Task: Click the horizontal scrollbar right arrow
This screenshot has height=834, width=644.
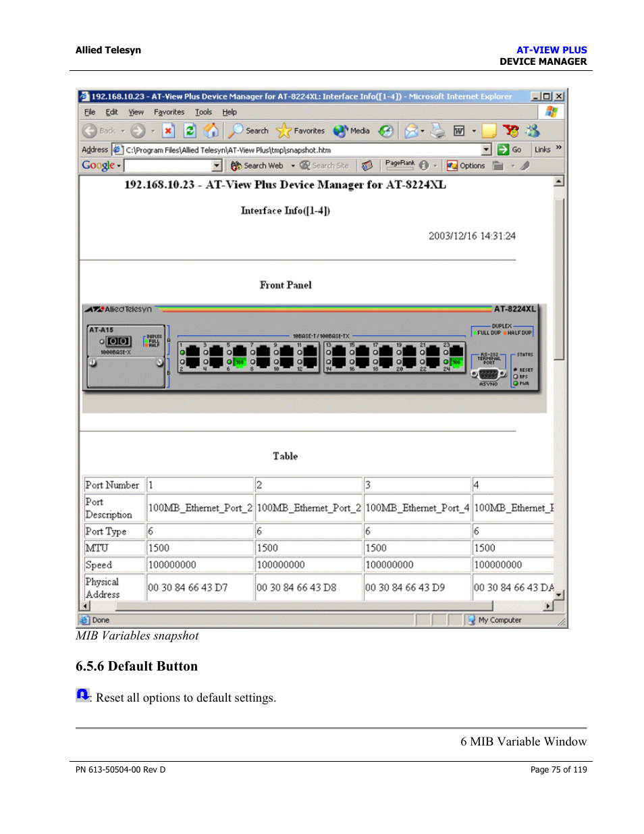Action: 548,606
